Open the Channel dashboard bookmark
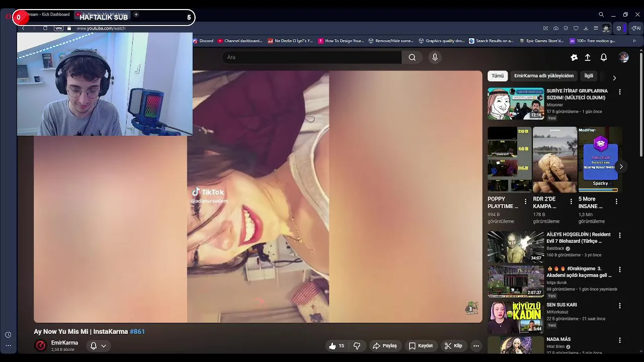Image resolution: width=644 pixels, height=362 pixels. tap(239, 41)
